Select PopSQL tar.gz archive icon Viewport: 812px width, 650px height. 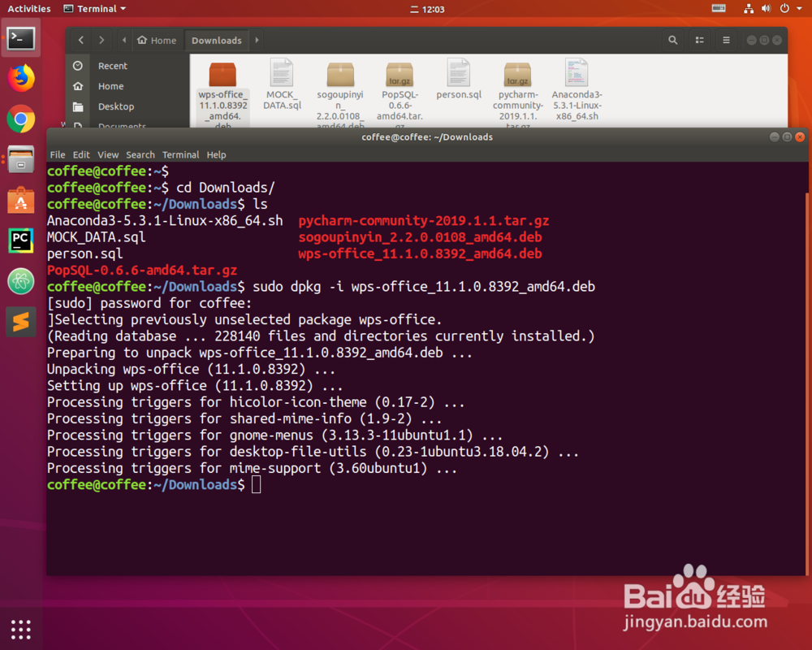(400, 74)
